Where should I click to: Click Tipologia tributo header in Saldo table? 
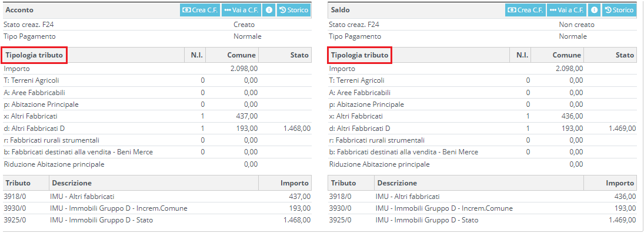point(359,55)
